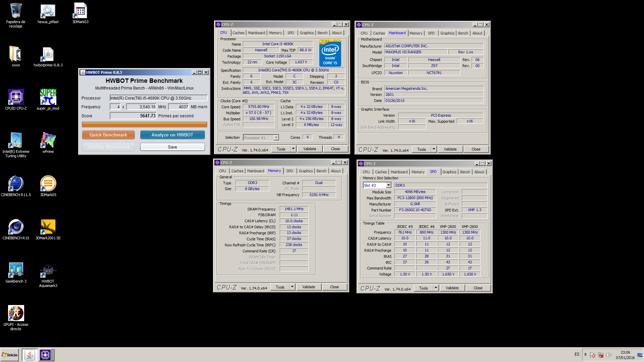The height and width of the screenshot is (362, 644).
Task: Open the Papelera de reciclaje desktop icon
Action: tap(16, 15)
